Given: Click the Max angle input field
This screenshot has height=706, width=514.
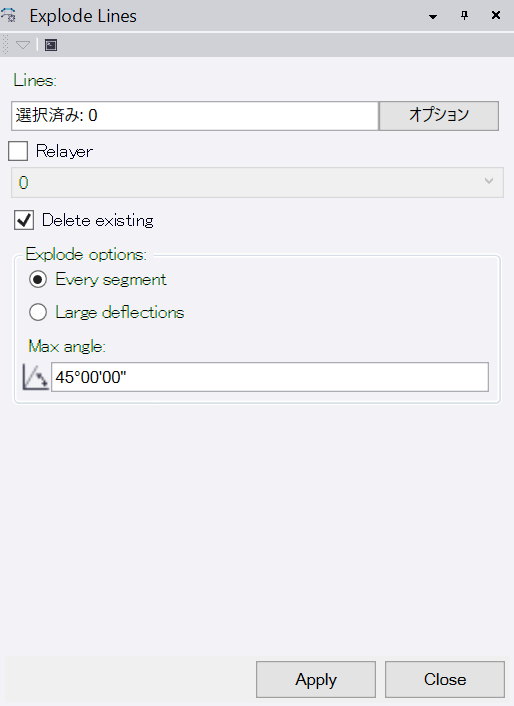Looking at the screenshot, I should point(270,377).
